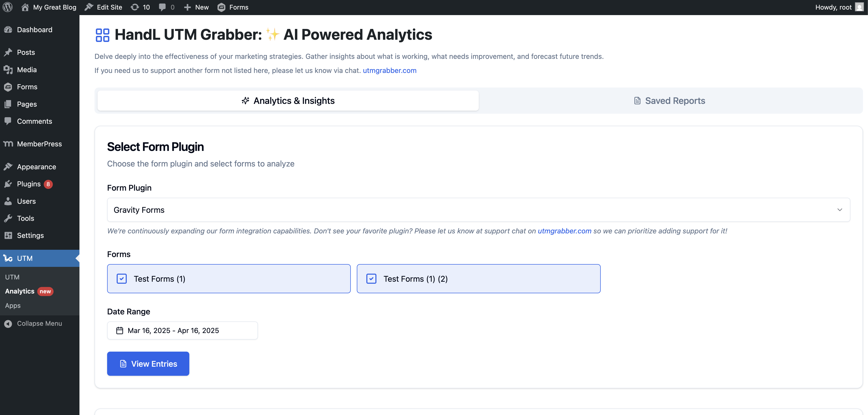
Task: Click the root user avatar
Action: coord(859,7)
